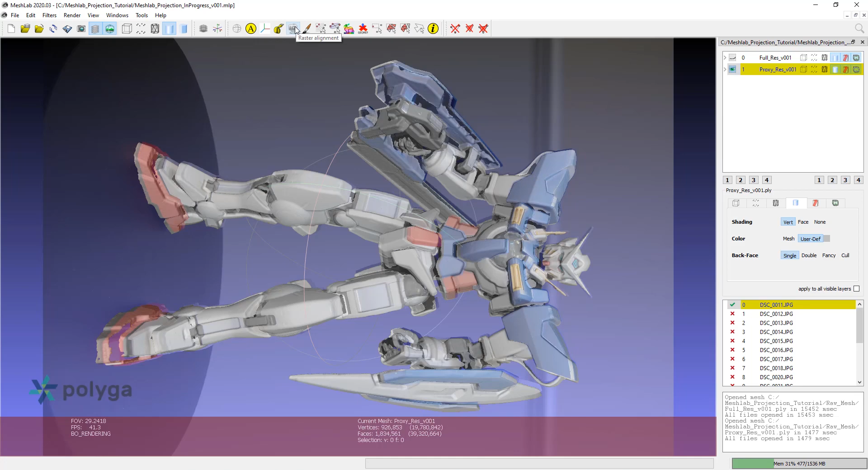
Task: Enable 'apply to all visible layers' checkbox
Action: click(x=856, y=289)
